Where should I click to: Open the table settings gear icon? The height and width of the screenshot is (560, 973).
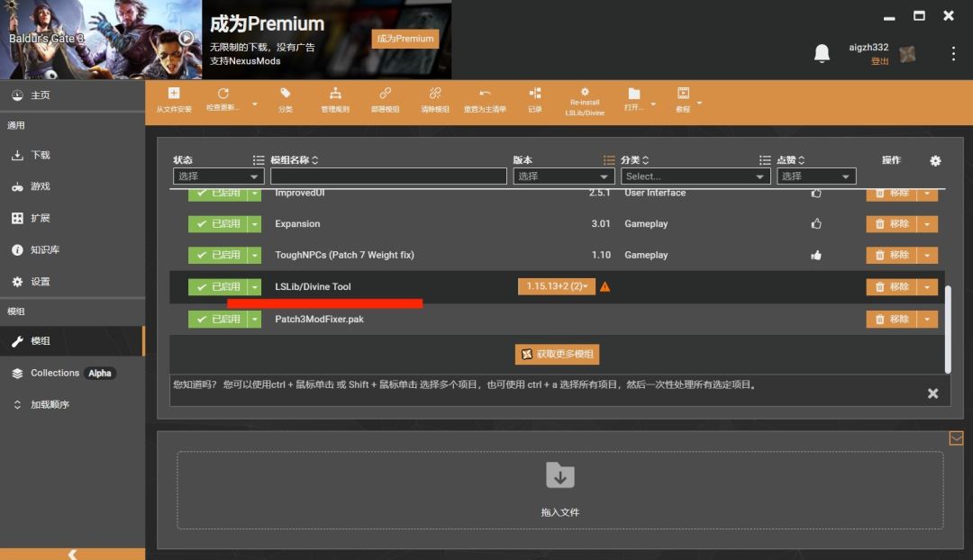935,160
